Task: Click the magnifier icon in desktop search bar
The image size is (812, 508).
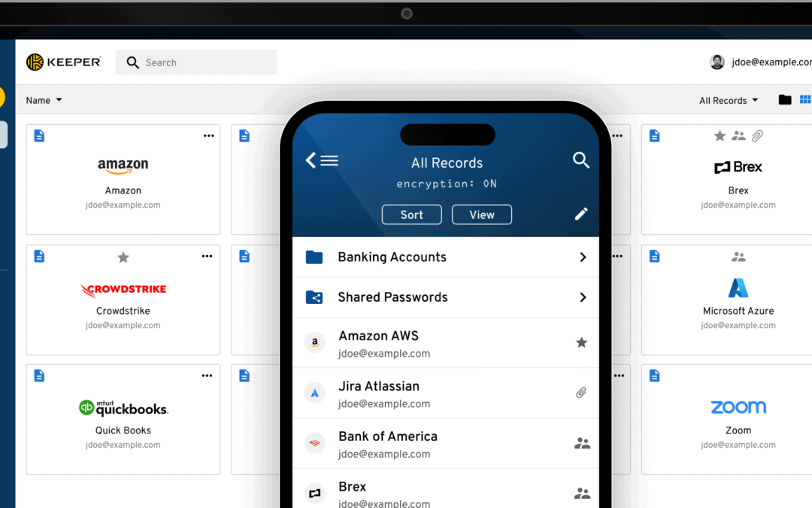Action: [132, 62]
